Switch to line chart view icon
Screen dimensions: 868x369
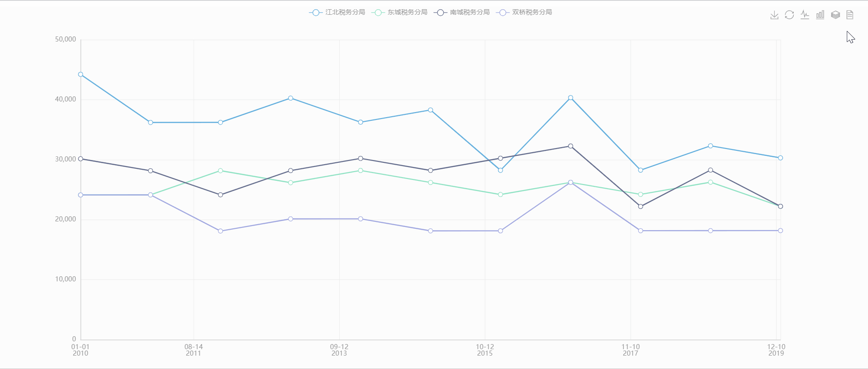point(805,15)
